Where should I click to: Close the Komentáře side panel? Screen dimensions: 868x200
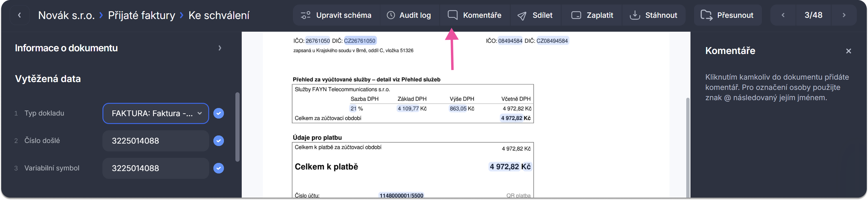tap(848, 51)
